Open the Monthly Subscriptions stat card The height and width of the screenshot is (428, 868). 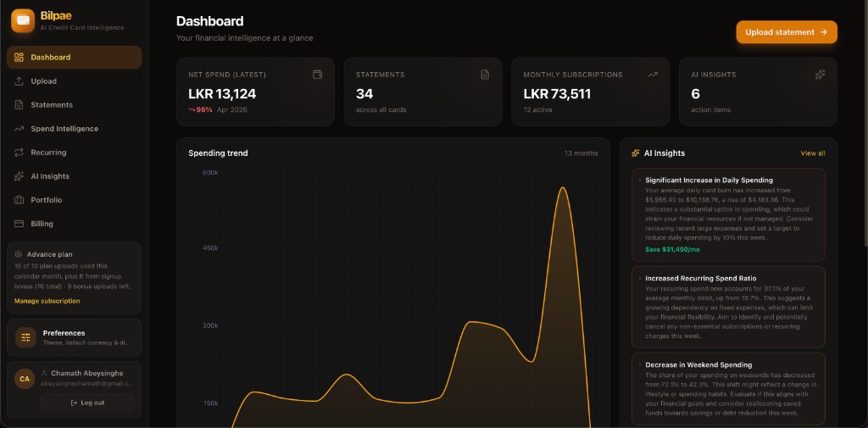(591, 92)
